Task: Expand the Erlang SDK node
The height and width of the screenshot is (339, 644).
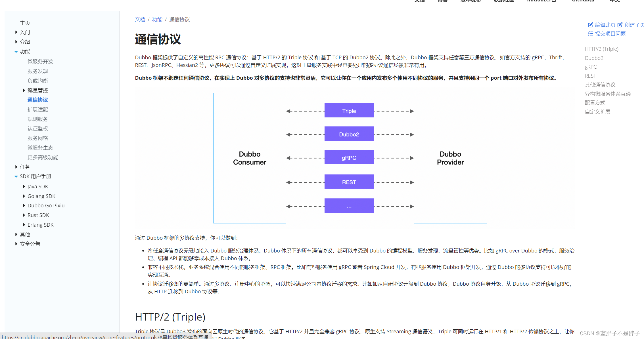Action: (24, 225)
